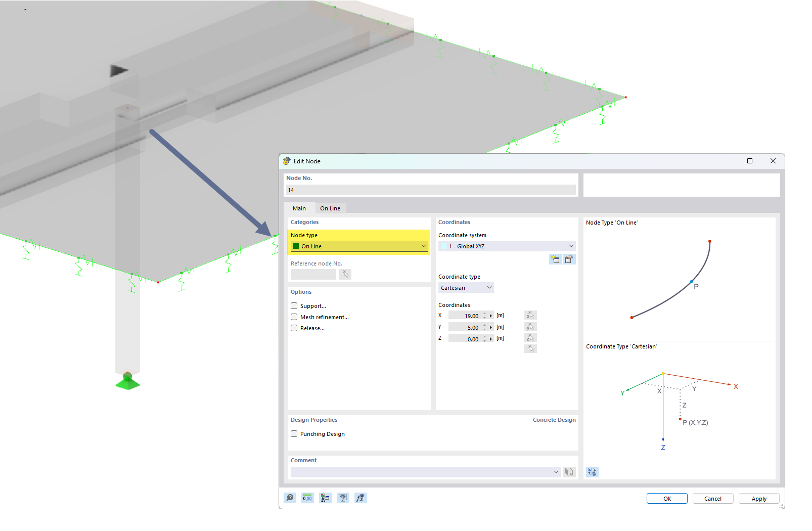Click the Node No. field showing 14

431,190
